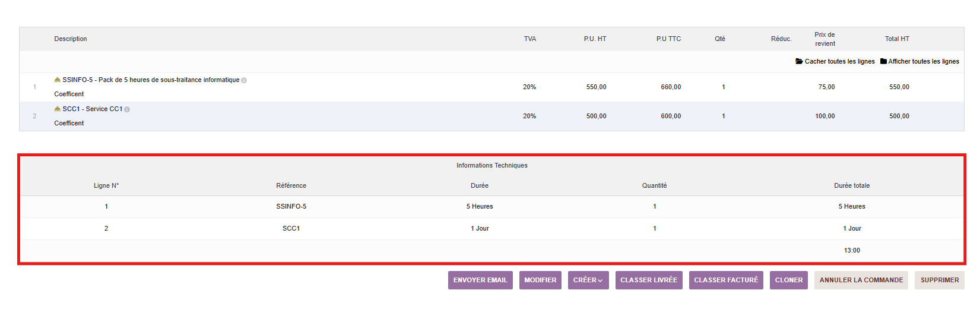Mark order delivered with CLASSER LIVRÉE
Viewport: 980px width, 312px height.
tap(648, 280)
